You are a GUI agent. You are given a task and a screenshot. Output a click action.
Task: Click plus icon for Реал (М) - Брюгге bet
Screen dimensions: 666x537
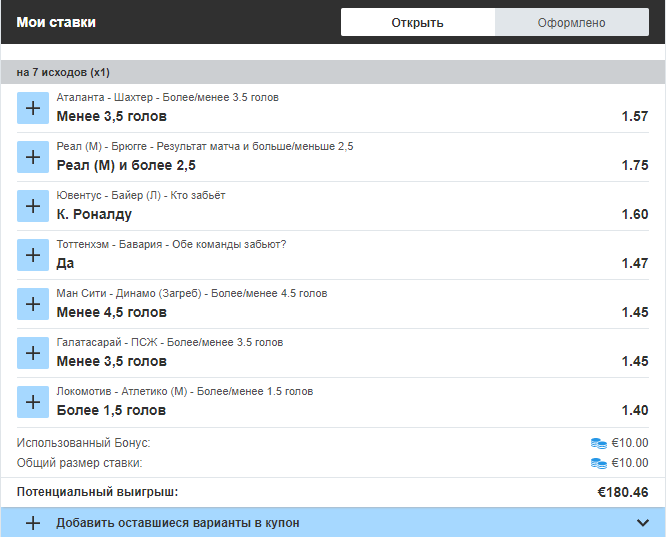pos(33,157)
